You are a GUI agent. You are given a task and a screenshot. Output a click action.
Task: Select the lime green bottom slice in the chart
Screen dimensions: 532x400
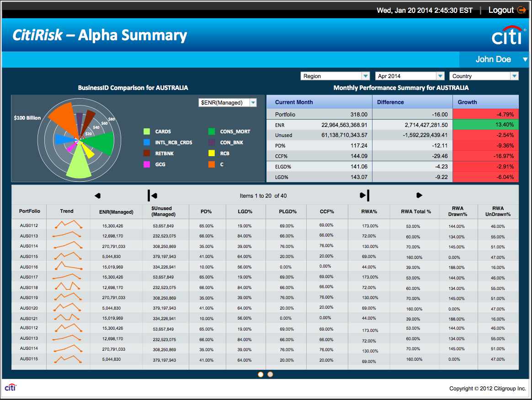[79, 163]
